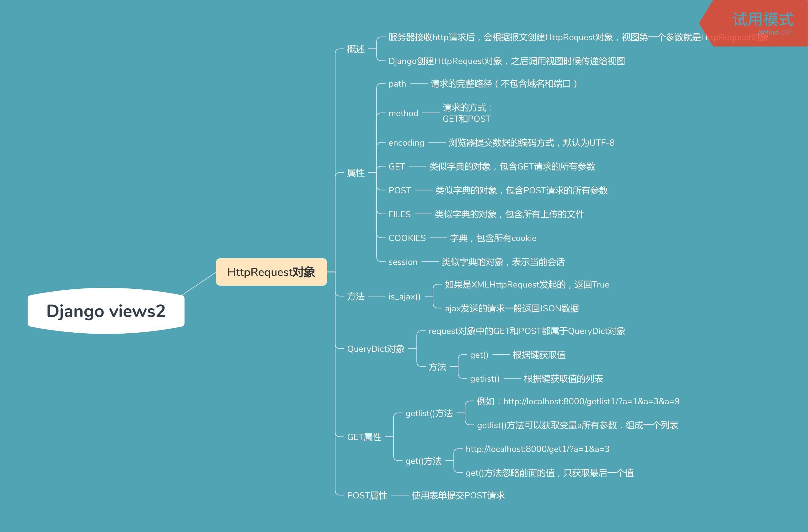The image size is (808, 532).
Task: Click the encoding attribute node
Action: [406, 143]
